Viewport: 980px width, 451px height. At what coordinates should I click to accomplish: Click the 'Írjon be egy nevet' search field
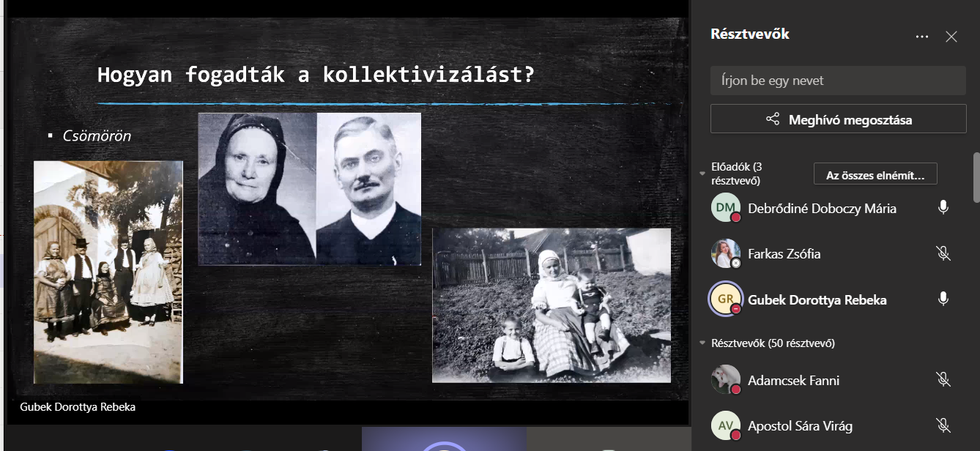point(838,81)
